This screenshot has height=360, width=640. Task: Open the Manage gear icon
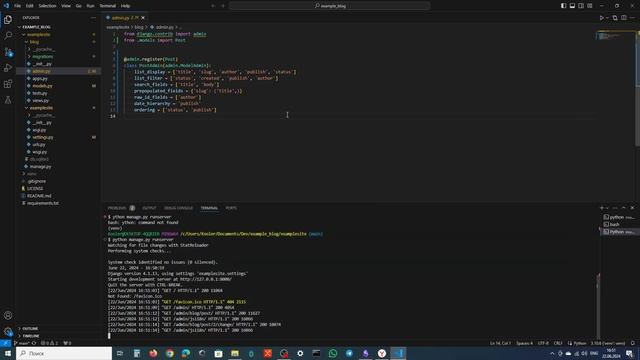click(x=8, y=331)
